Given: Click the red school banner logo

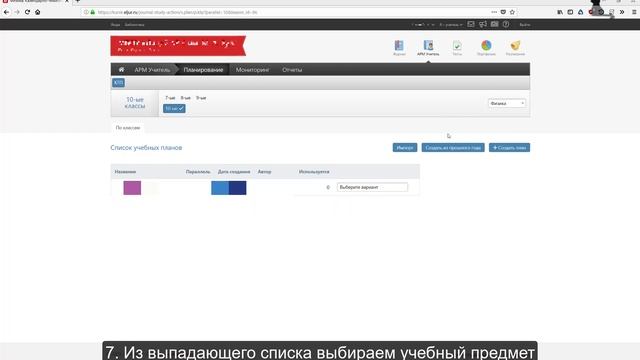Looking at the screenshot, I should click(178, 46).
